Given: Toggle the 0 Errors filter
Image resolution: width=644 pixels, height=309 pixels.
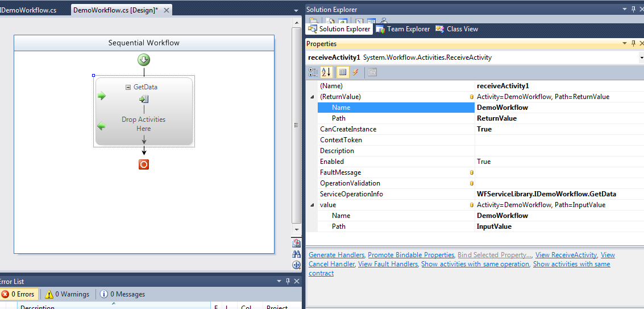Looking at the screenshot, I should [19, 294].
